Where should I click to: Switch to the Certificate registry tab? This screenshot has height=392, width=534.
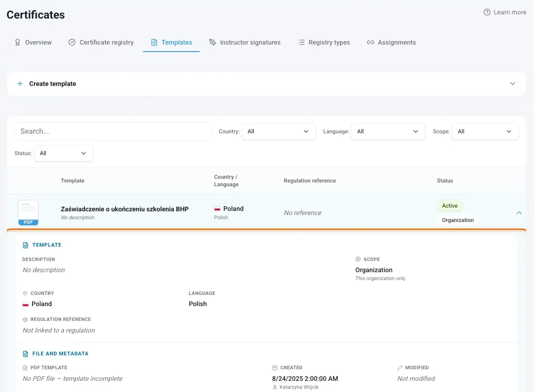click(101, 43)
